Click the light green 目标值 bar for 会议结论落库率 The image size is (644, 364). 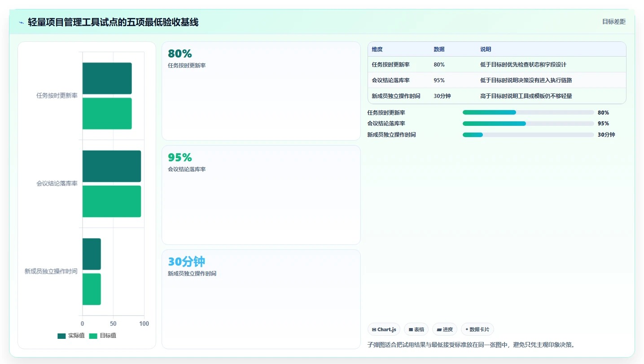click(x=112, y=201)
